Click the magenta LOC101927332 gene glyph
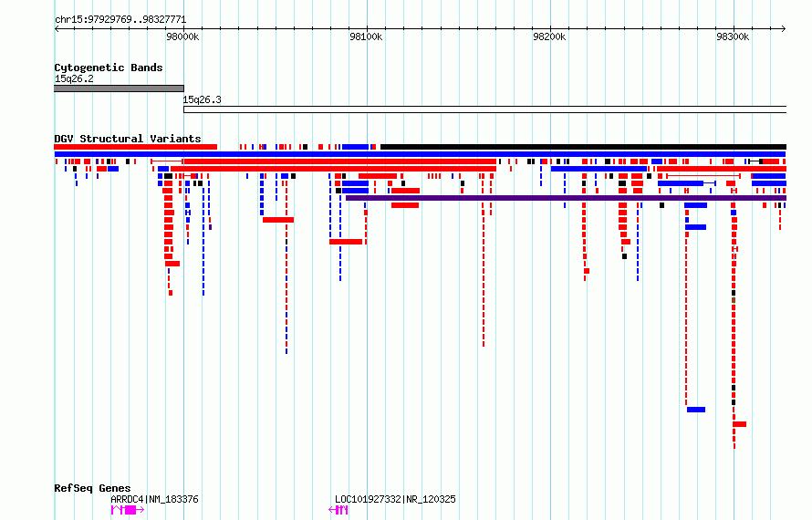This screenshot has width=812, height=520. [x=338, y=510]
